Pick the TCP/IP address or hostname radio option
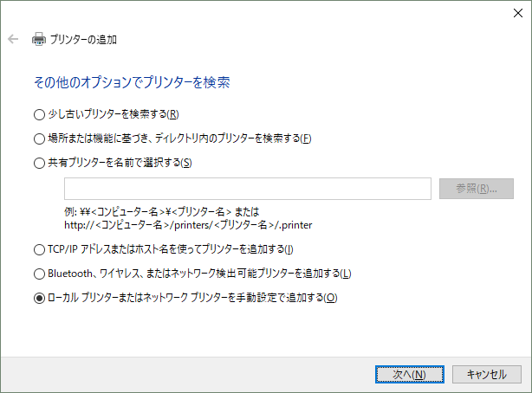Viewport: 532px width, 393px height. click(x=38, y=250)
